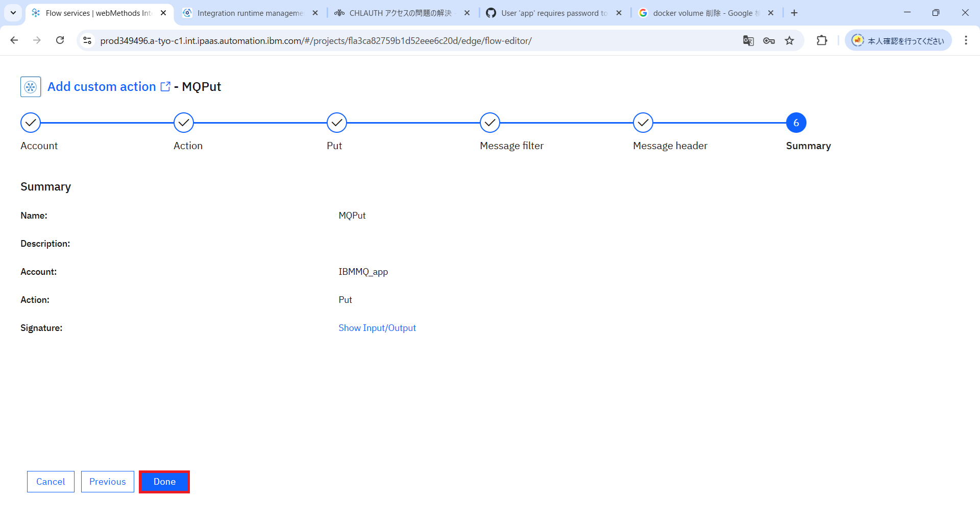Close the Flow services tab
This screenshot has width=980, height=521.
pos(163,13)
